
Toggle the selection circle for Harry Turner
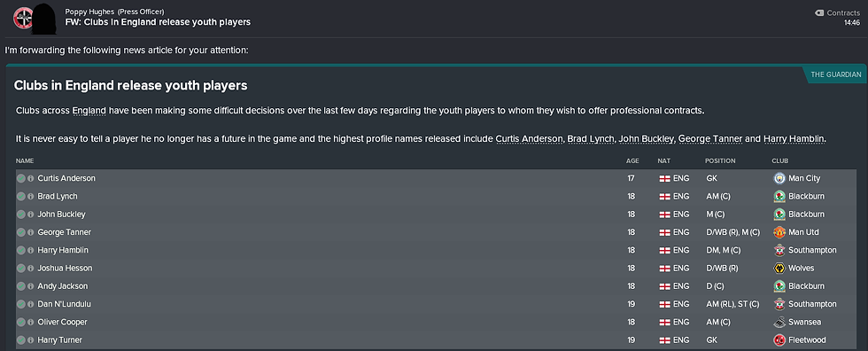tap(21, 340)
